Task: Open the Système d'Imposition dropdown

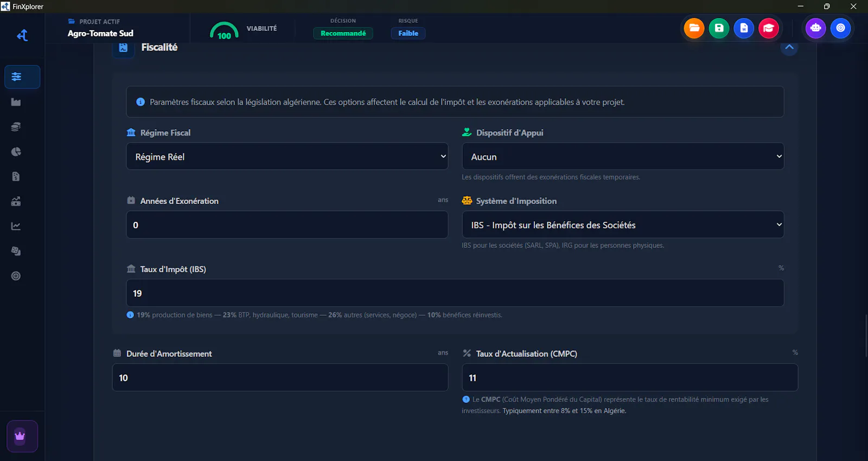Action: pyautogui.click(x=623, y=225)
